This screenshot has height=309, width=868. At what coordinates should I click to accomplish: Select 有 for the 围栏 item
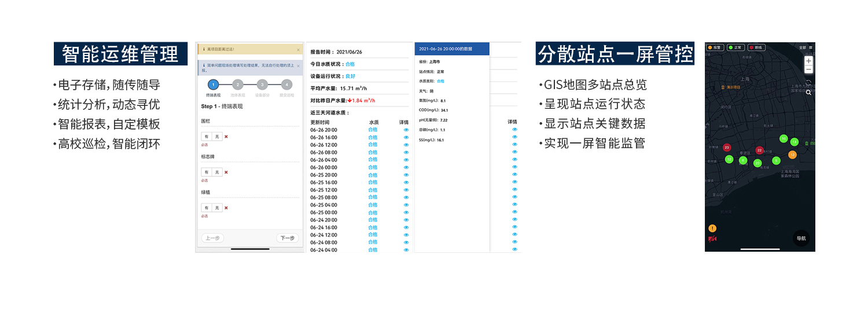pos(206,137)
